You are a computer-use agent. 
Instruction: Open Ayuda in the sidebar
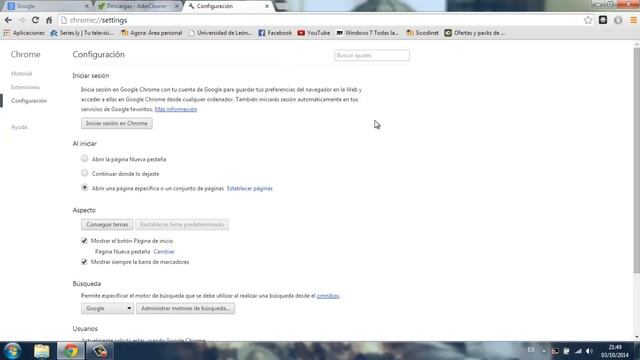[19, 127]
